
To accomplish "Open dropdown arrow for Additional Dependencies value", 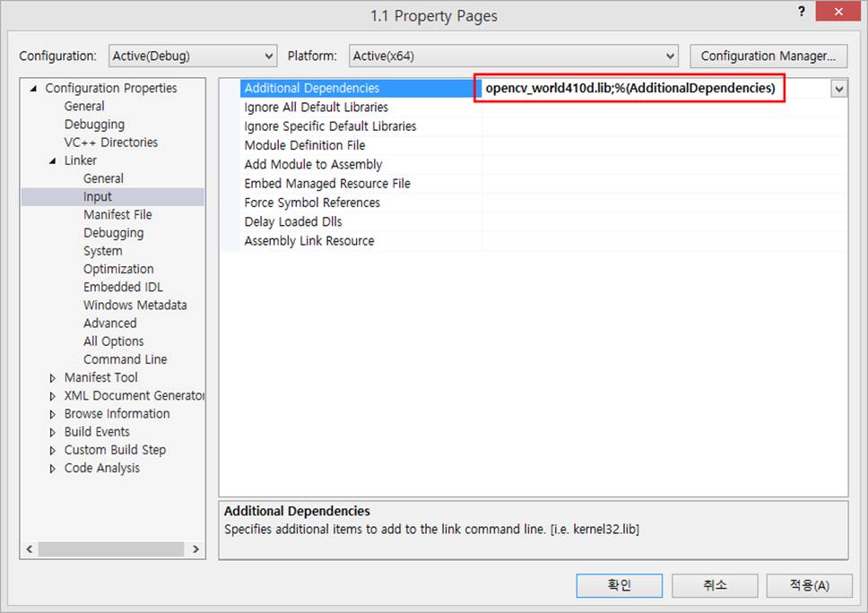I will (838, 89).
